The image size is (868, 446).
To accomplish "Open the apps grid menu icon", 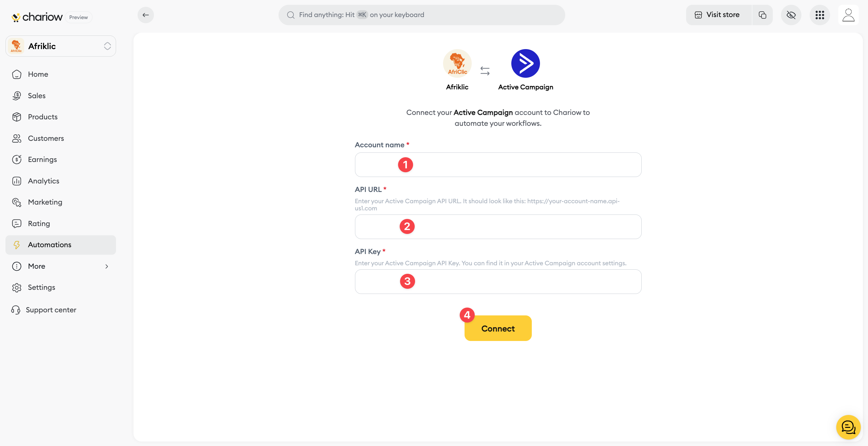I will [x=820, y=15].
